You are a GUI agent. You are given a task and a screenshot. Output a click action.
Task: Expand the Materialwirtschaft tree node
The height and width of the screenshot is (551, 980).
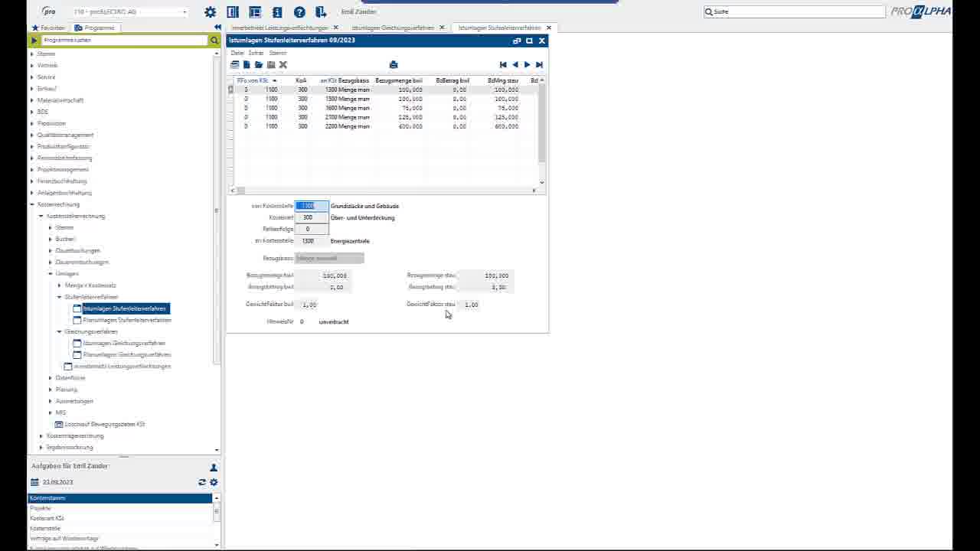tap(32, 100)
